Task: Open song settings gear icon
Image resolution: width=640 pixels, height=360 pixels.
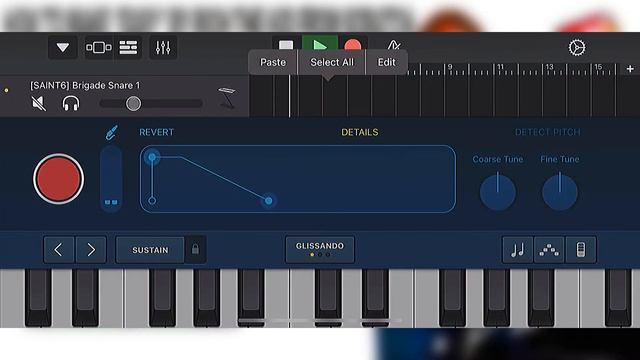Action: click(x=577, y=48)
